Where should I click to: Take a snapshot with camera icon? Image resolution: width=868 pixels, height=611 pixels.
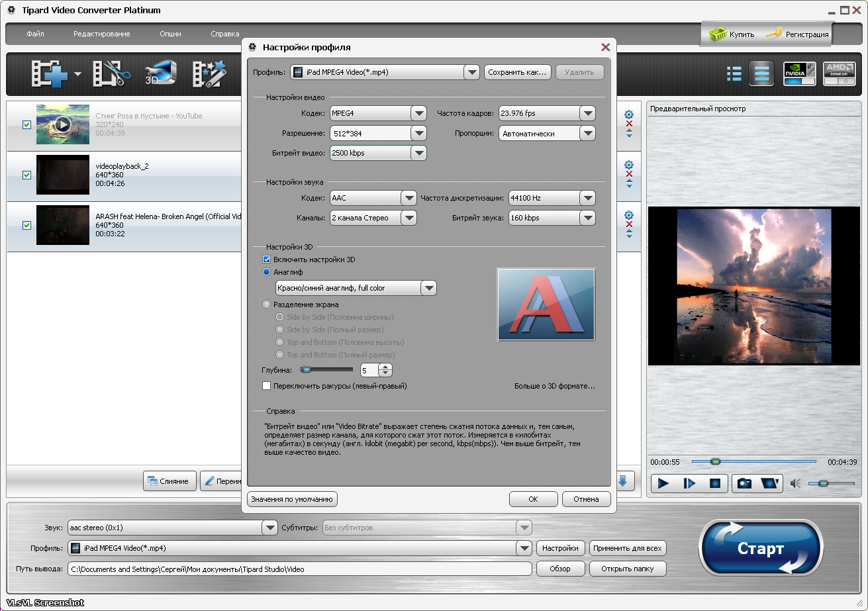[x=745, y=484]
